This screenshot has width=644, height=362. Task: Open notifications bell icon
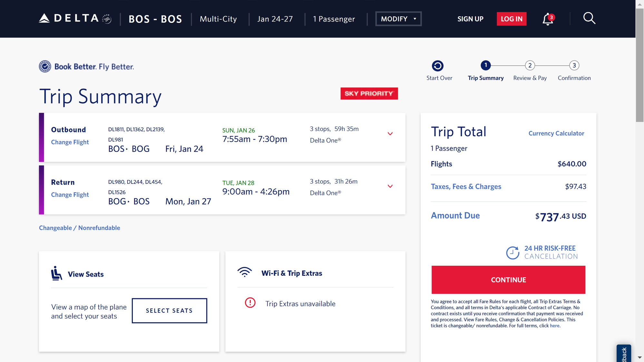[x=548, y=19]
